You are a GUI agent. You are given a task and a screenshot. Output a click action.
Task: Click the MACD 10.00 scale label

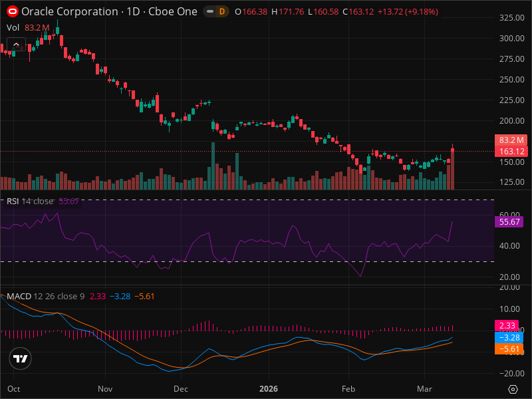coord(509,309)
